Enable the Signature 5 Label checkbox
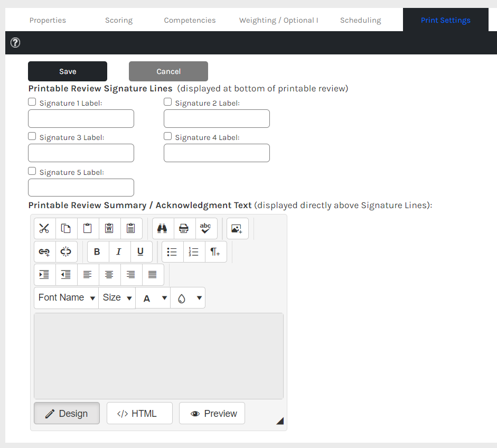Image resolution: width=497 pixels, height=448 pixels. [x=32, y=171]
